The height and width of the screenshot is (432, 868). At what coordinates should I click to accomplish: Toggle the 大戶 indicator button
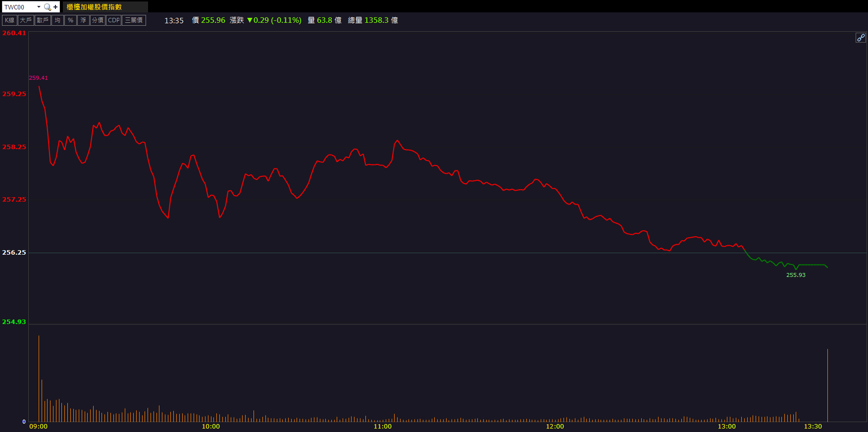[26, 20]
